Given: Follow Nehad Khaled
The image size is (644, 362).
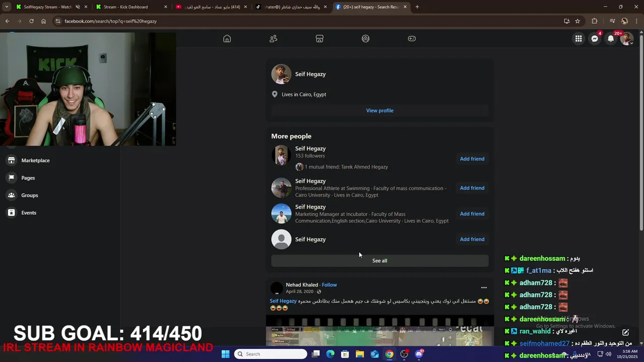Looking at the screenshot, I should pyautogui.click(x=330, y=285).
